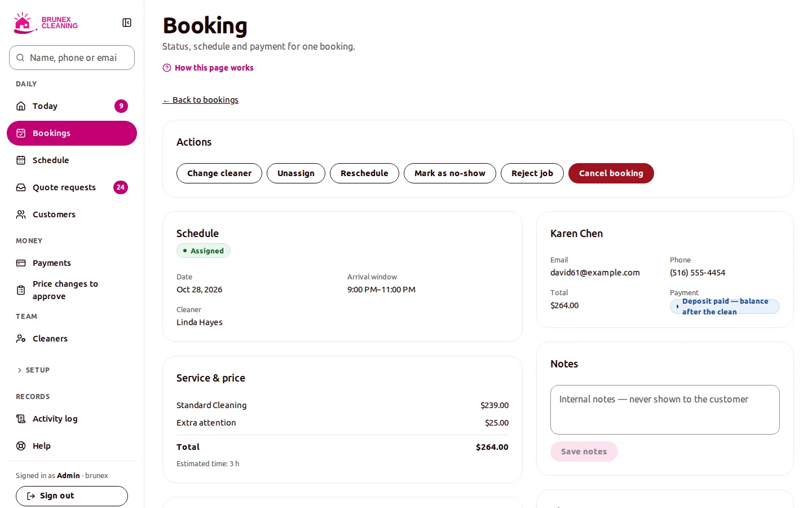Click the Price changes clipboard icon
Screen dimensions: 812x508
[x=21, y=290]
